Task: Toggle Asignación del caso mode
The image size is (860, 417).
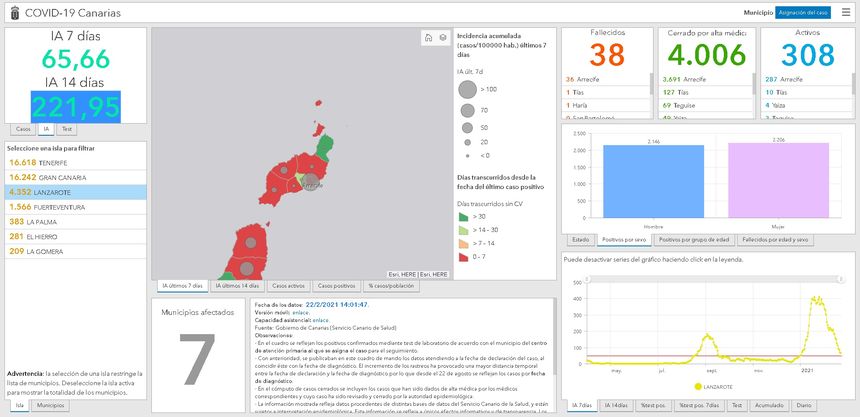Action: click(803, 12)
